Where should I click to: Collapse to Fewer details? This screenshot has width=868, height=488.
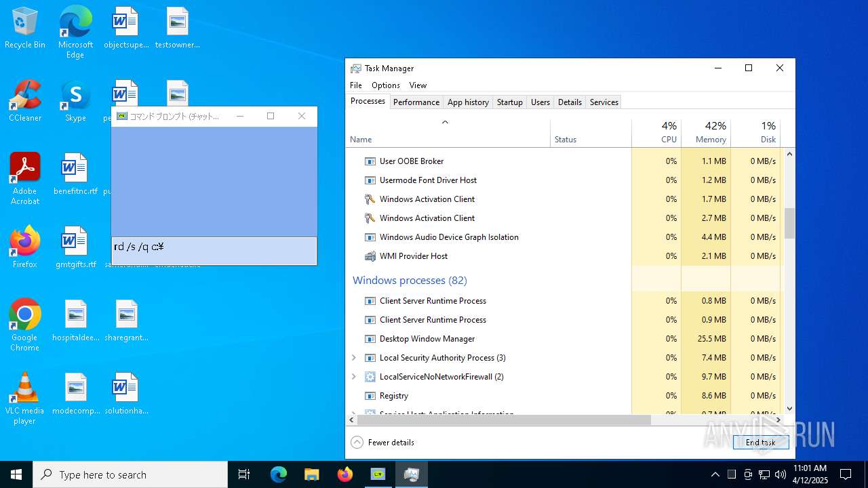[383, 442]
